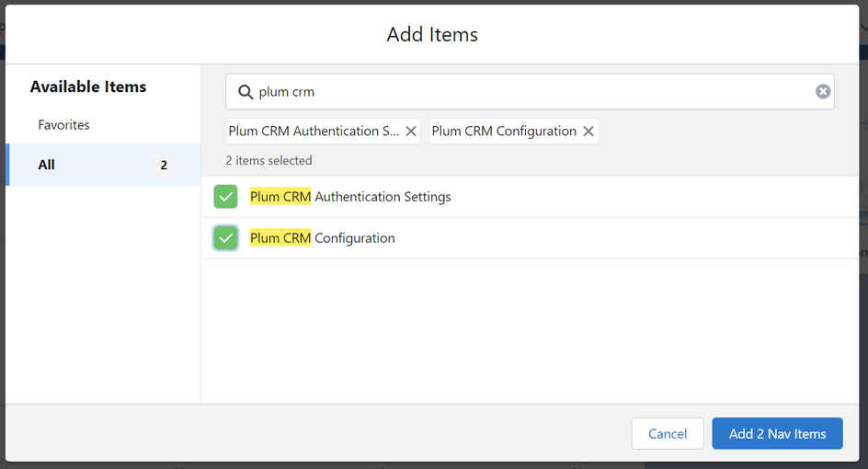Focus the 'plum crm' search field
The image size is (868, 469).
coord(533,92)
